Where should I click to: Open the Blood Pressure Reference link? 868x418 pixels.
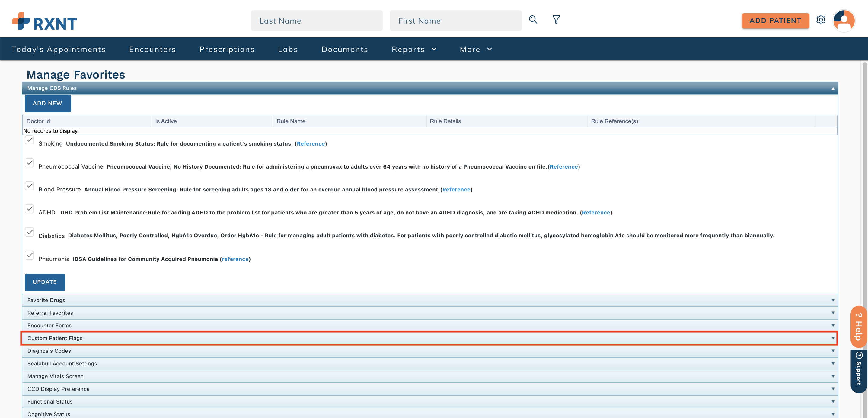[456, 189]
